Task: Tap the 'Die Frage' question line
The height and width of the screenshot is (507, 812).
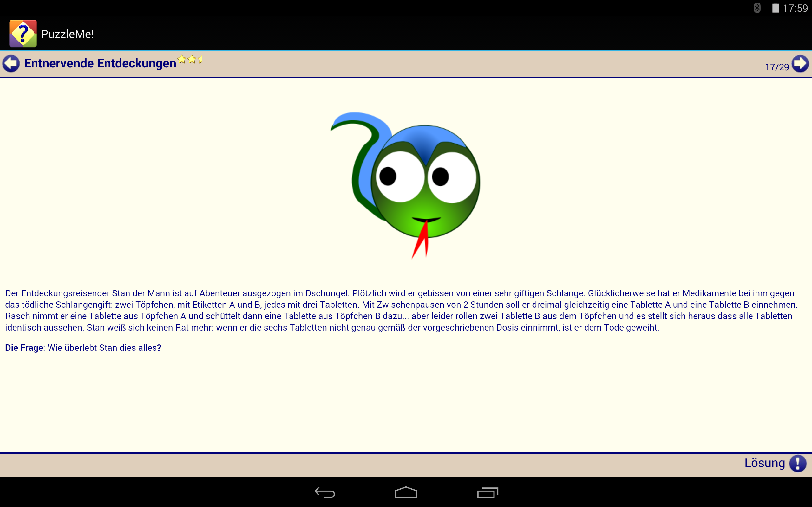Action: coord(83,348)
